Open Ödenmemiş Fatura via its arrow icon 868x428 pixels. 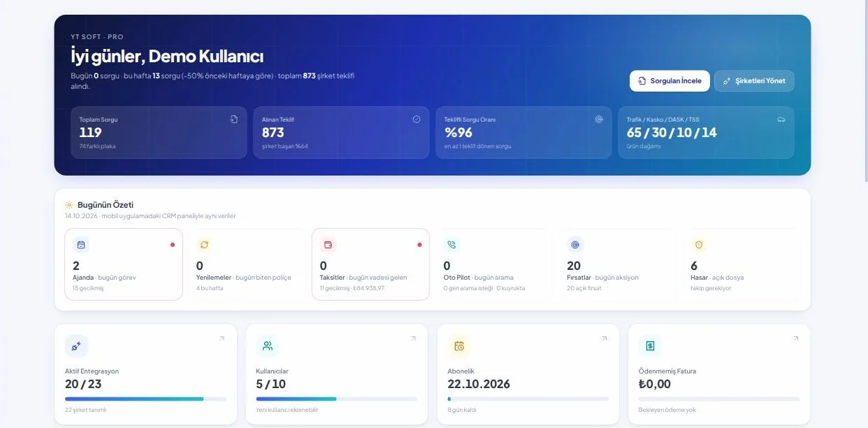795,338
